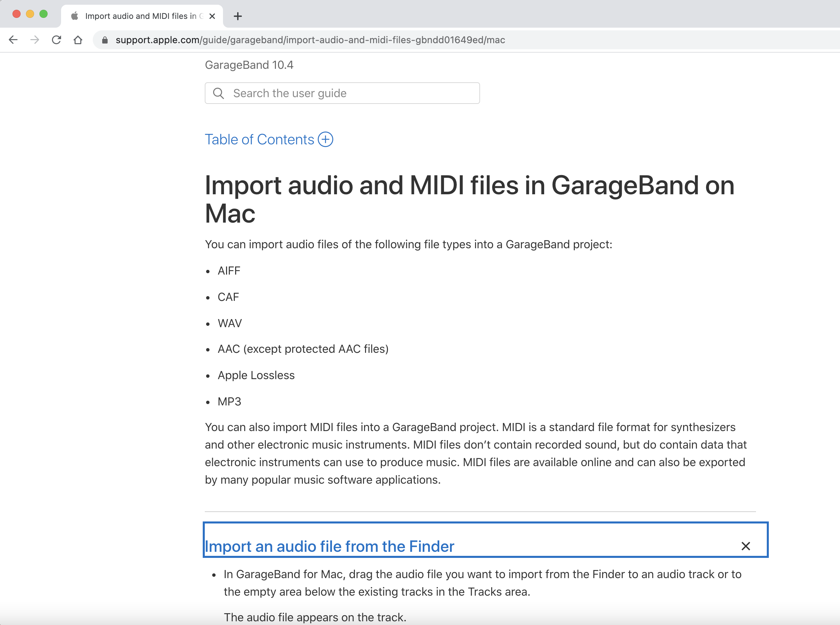
Task: Click the yellow minimize window button
Action: [x=30, y=14]
